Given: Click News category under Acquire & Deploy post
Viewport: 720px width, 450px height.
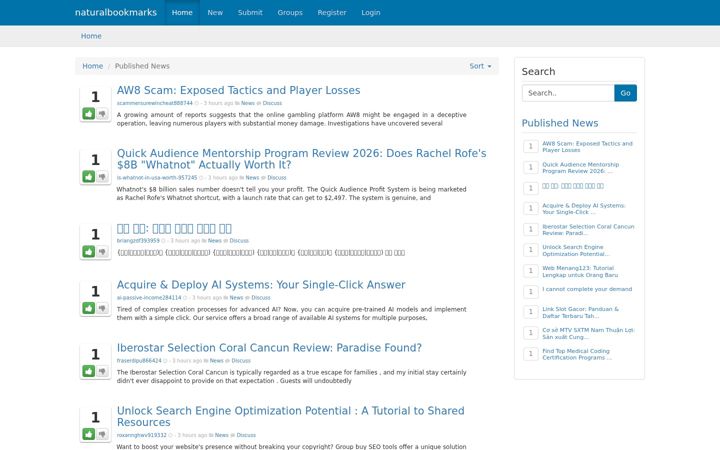Looking at the screenshot, I should [x=236, y=298].
